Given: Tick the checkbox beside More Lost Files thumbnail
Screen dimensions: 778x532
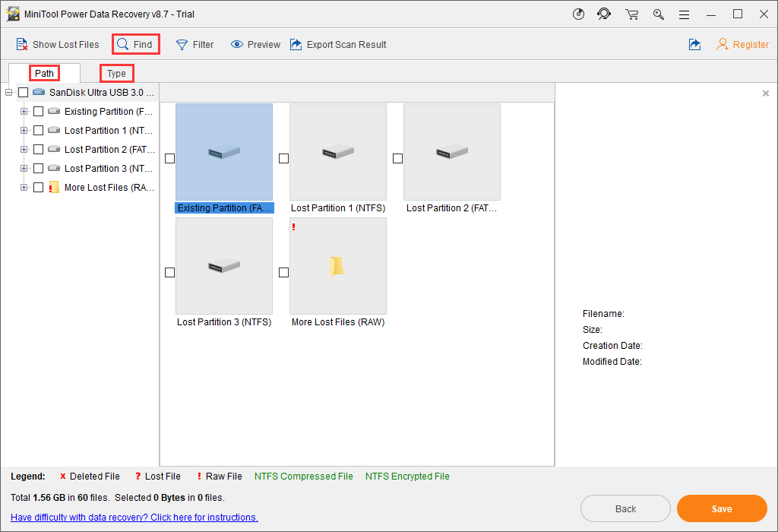Looking at the screenshot, I should click(x=284, y=272).
